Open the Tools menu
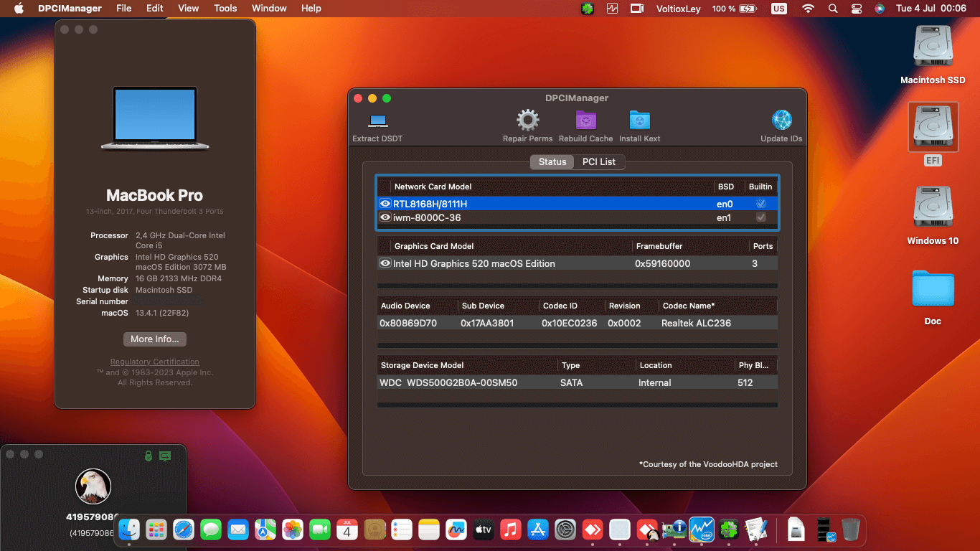Viewport: 980px width, 551px height. pyautogui.click(x=225, y=9)
